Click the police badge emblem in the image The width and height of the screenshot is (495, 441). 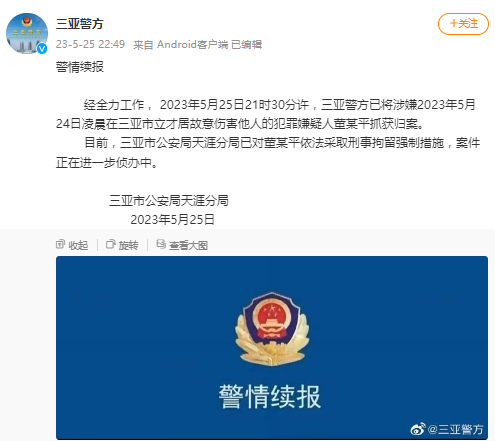[272, 329]
